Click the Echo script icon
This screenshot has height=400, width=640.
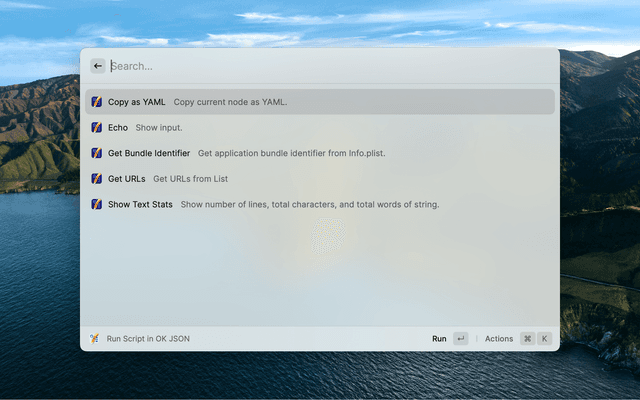[x=97, y=127]
